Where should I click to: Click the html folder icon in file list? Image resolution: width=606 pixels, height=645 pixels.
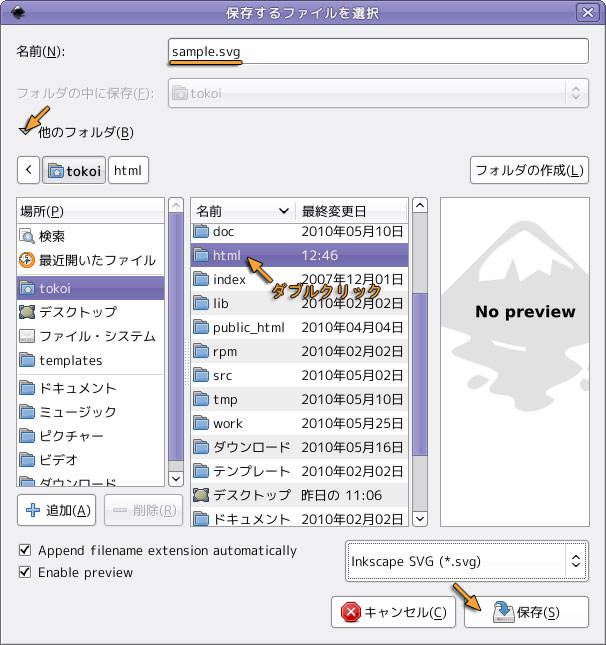201,255
